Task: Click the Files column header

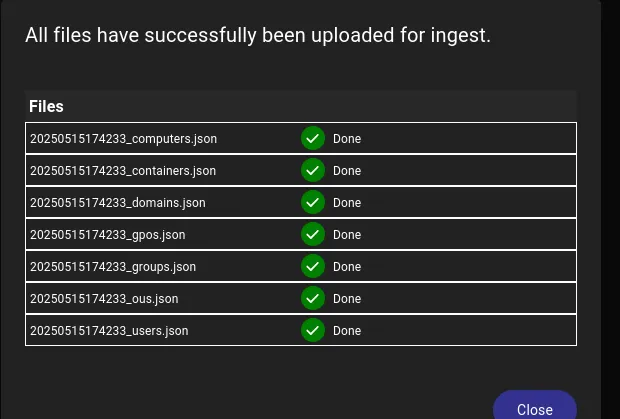Action: tap(46, 106)
